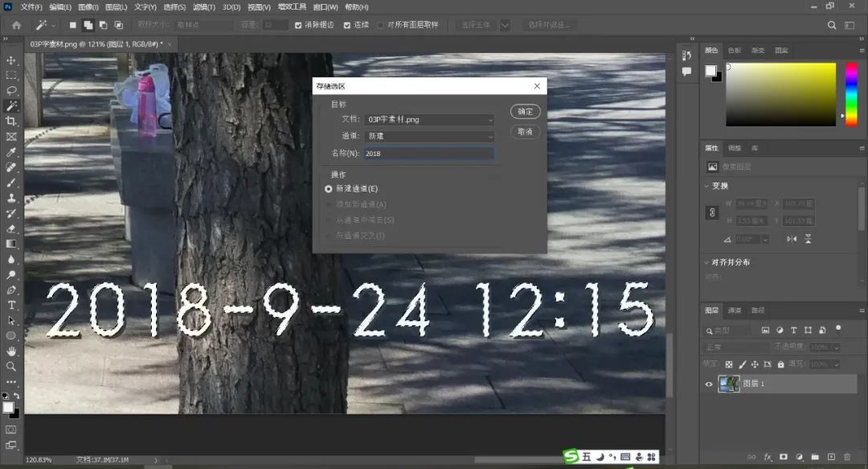Select the 新建通道(E) radio button

(x=329, y=188)
